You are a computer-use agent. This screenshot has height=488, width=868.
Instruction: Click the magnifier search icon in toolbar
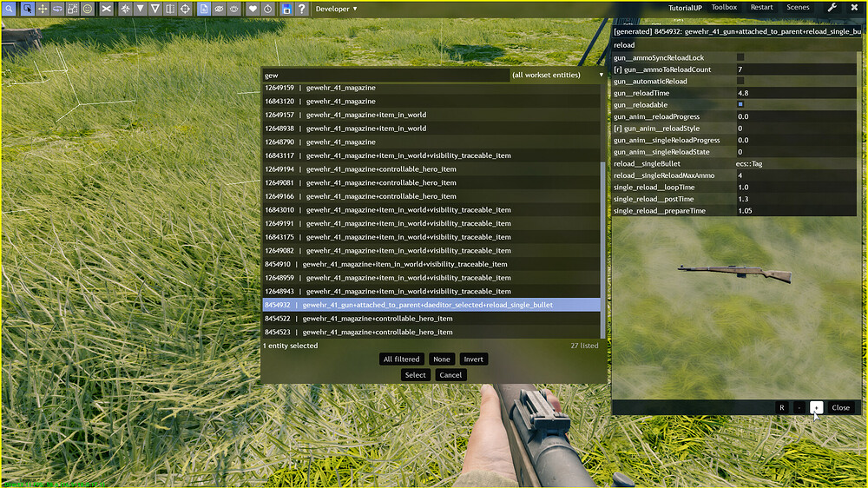pos(10,9)
